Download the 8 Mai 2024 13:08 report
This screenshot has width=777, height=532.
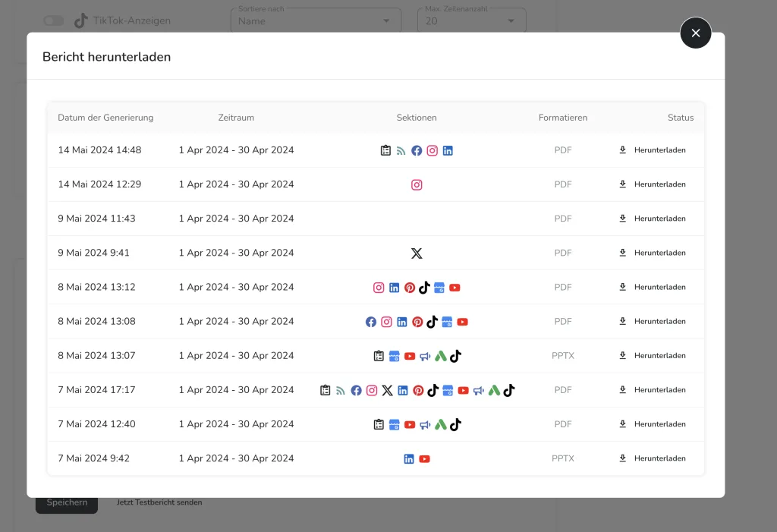pos(652,321)
